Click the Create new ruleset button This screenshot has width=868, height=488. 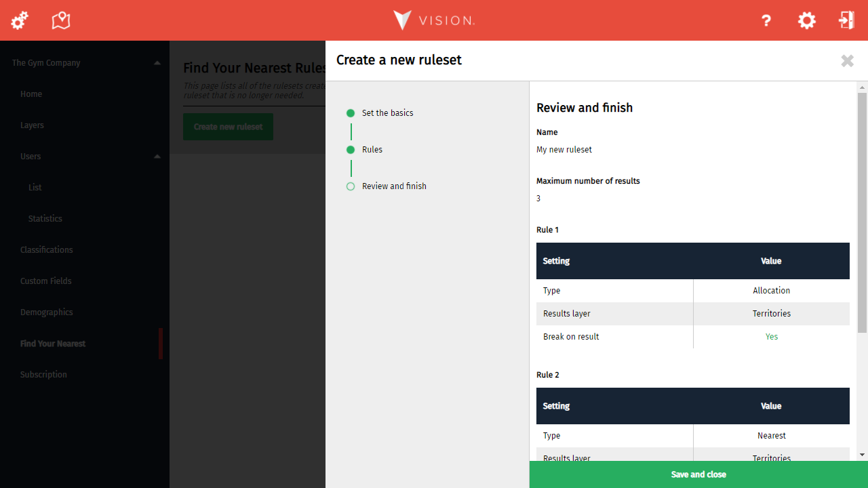(228, 127)
